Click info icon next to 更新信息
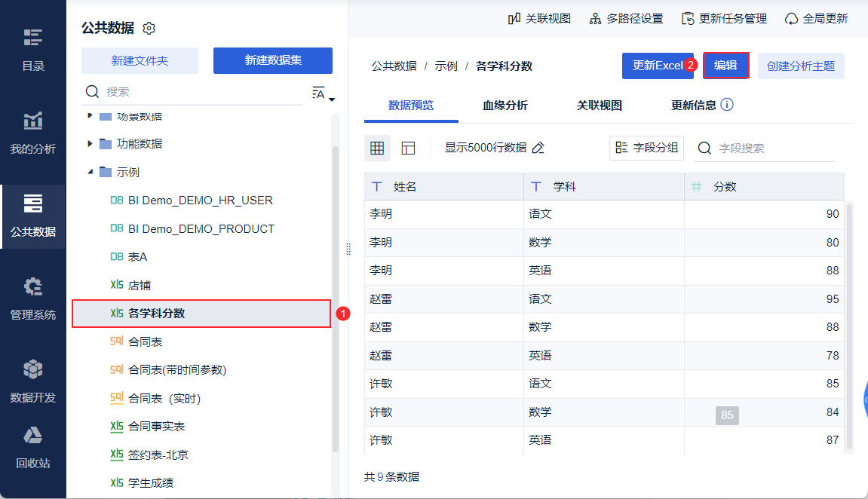Screen dimensions: 868x499 (727, 105)
